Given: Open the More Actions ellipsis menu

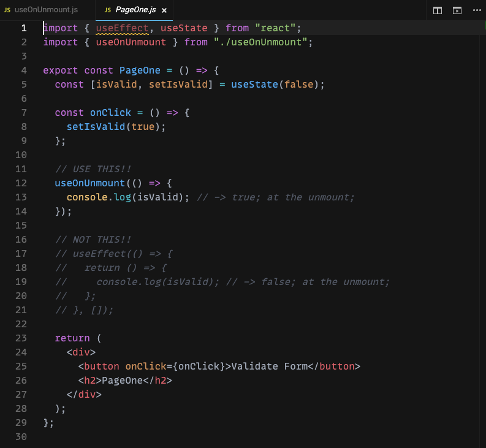Looking at the screenshot, I should coord(477,10).
